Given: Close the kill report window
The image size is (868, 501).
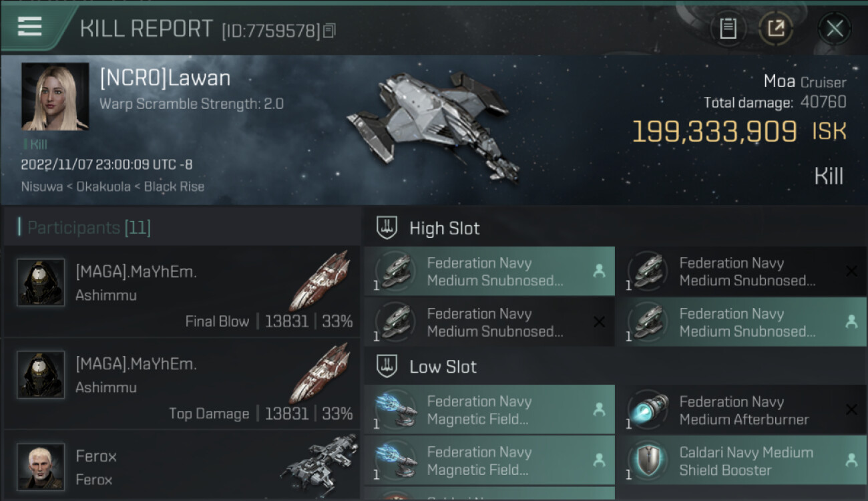Looking at the screenshot, I should pos(835,29).
